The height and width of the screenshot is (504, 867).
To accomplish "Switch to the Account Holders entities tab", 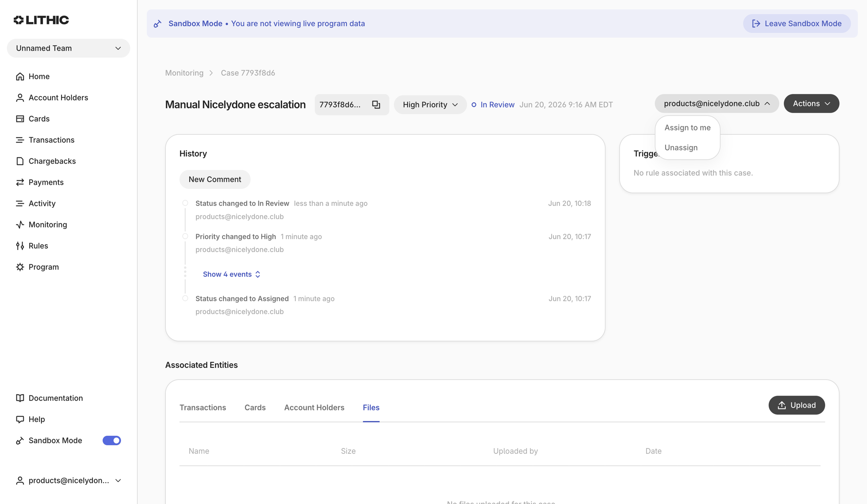I will (314, 407).
